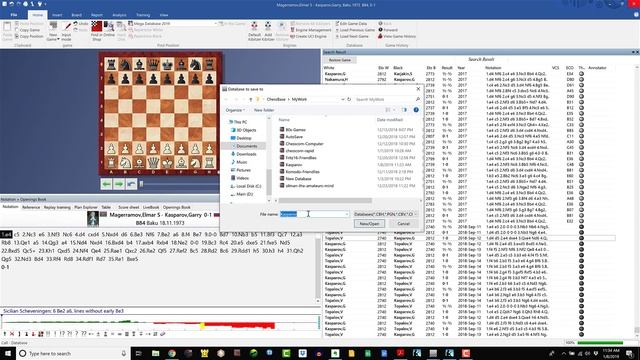Click green forward arrow under board
Image resolution: width=640 pixels, height=360 pixels.
click(x=119, y=184)
